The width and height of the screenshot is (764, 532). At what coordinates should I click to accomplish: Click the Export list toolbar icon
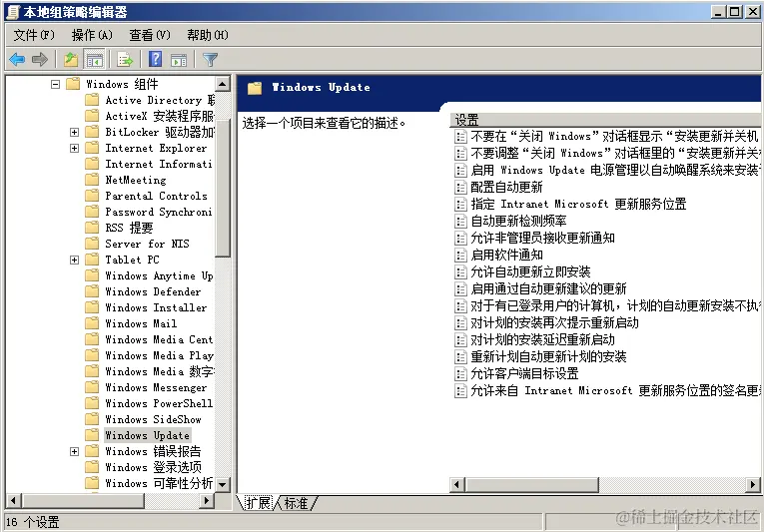click(125, 60)
